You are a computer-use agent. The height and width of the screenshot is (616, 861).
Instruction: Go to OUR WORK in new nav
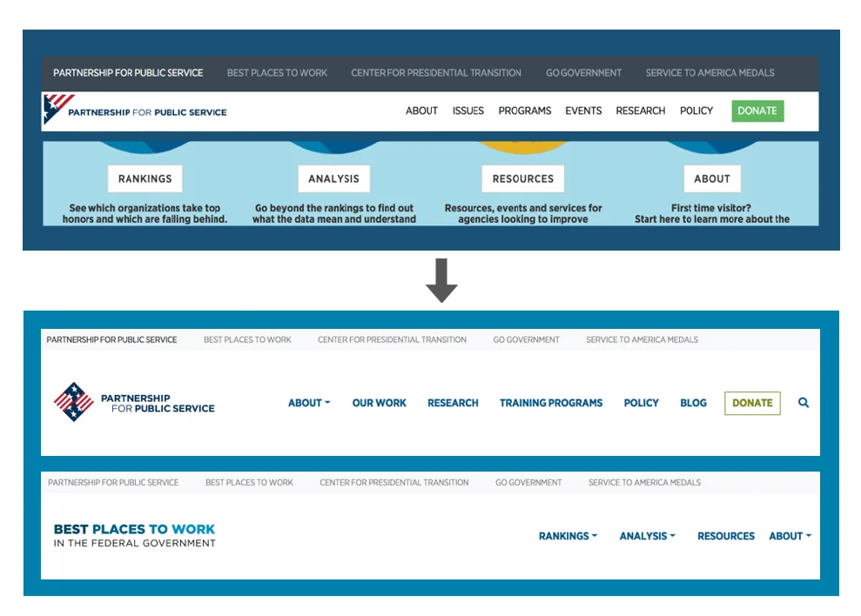coord(379,403)
